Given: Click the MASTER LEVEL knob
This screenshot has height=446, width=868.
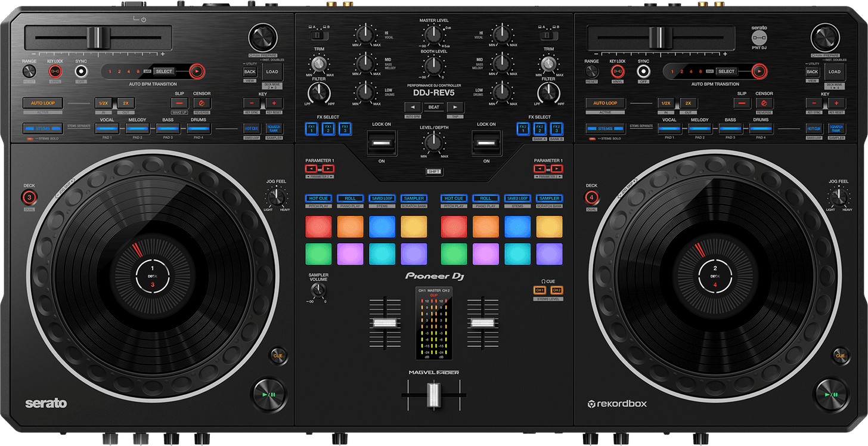Looking at the screenshot, I should (x=433, y=35).
